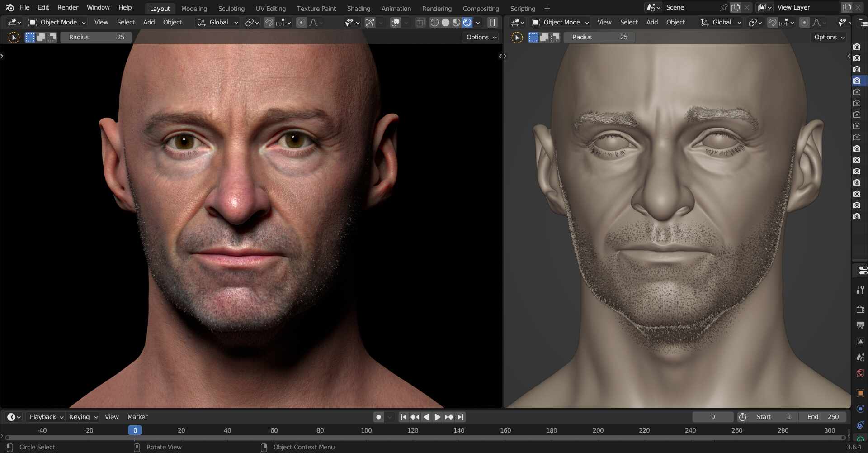Open the Object properties tab

point(860,393)
